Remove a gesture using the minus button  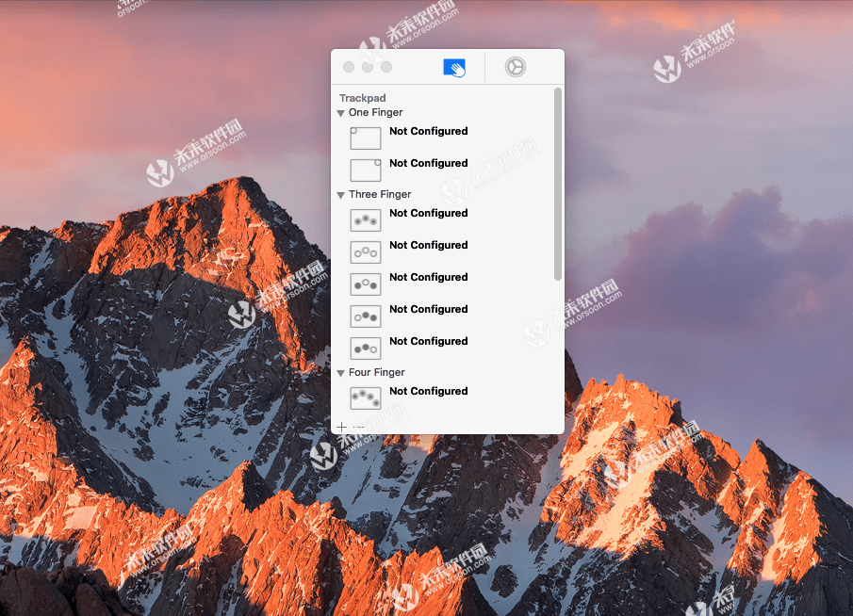tap(359, 427)
